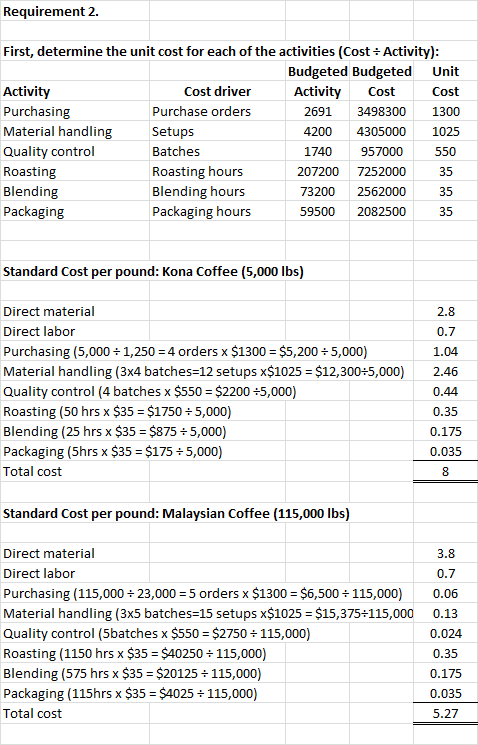478x745 pixels.
Task: Click the Malaysian Coffee standard cost heading
Action: [176, 514]
